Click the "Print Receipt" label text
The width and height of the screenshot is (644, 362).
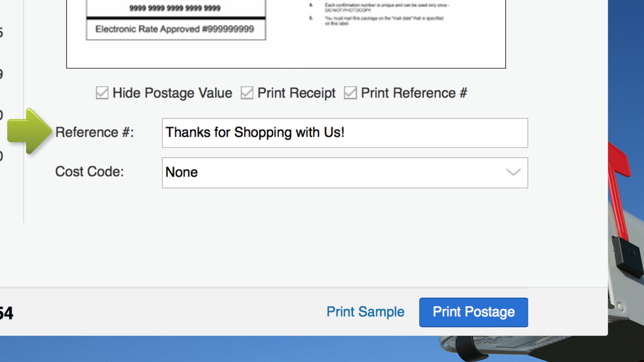click(296, 93)
